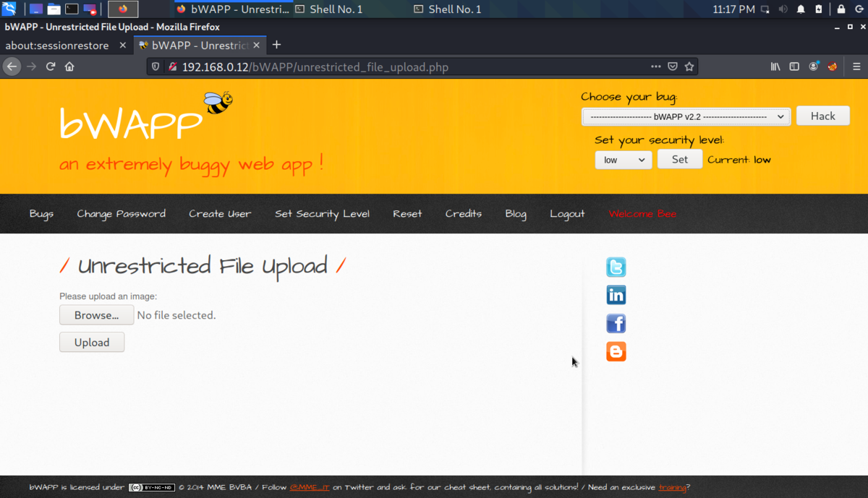This screenshot has height=498, width=868.
Task: Save page to Pocket icon
Action: 672,66
